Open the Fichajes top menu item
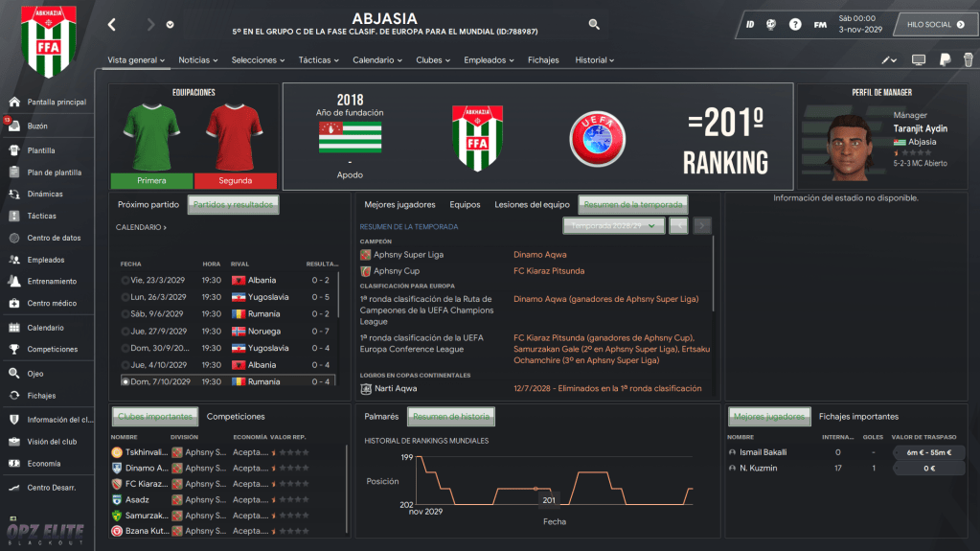This screenshot has width=980, height=551. coord(543,60)
